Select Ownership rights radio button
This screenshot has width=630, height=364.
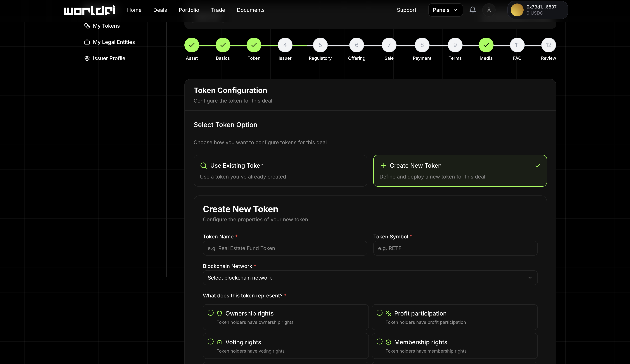pos(210,313)
